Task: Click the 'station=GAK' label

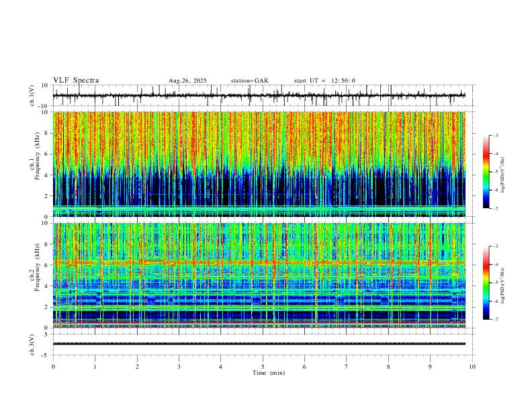Action: (x=250, y=81)
